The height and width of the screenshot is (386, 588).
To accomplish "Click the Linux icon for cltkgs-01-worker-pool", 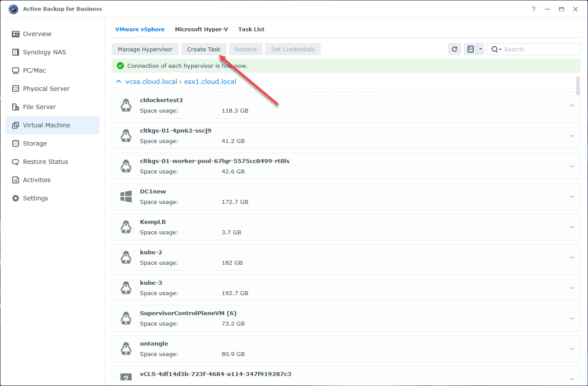I will tap(126, 166).
